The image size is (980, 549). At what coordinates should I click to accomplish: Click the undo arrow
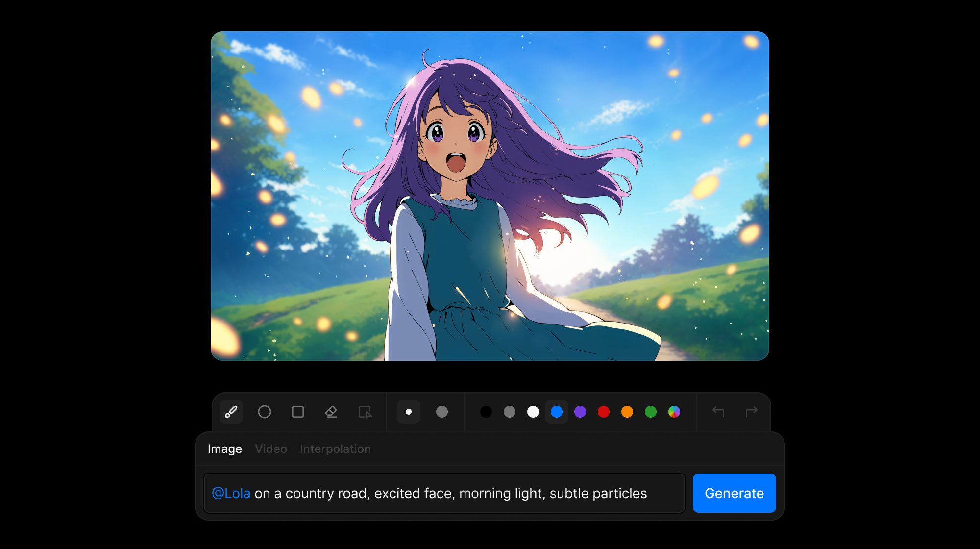pyautogui.click(x=718, y=412)
